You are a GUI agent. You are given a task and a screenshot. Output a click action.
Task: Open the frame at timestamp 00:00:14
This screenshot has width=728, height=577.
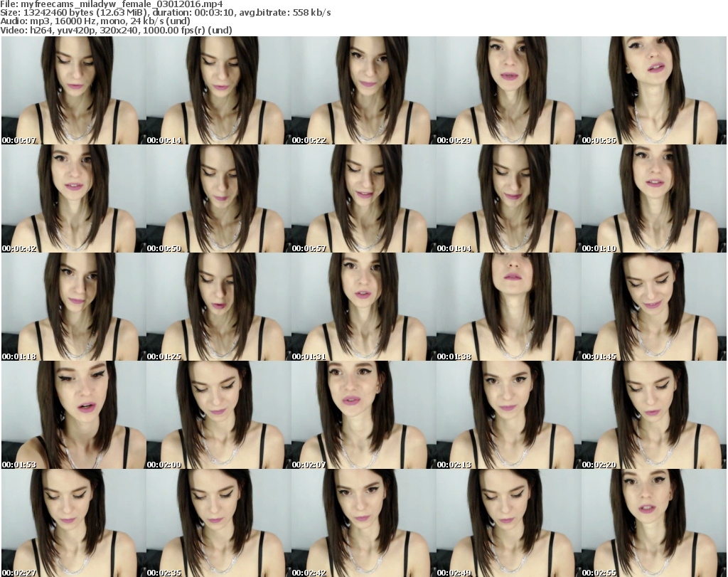point(219,90)
